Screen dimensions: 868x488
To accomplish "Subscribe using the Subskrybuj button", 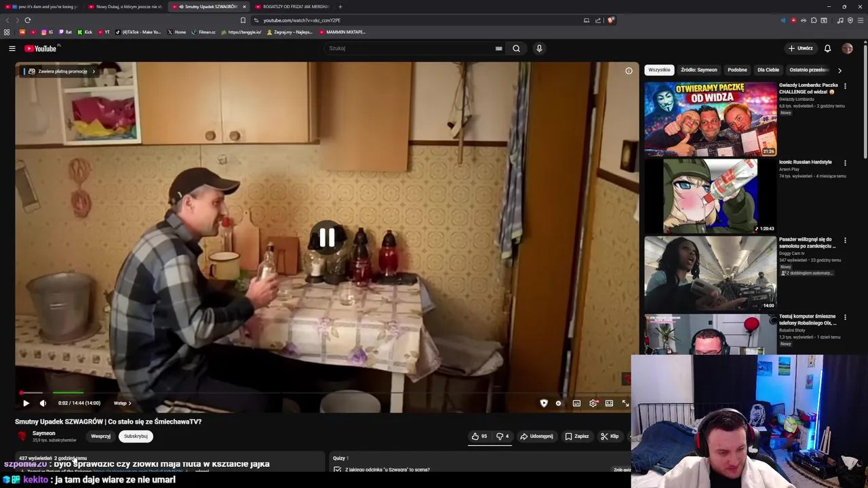I will click(x=136, y=436).
